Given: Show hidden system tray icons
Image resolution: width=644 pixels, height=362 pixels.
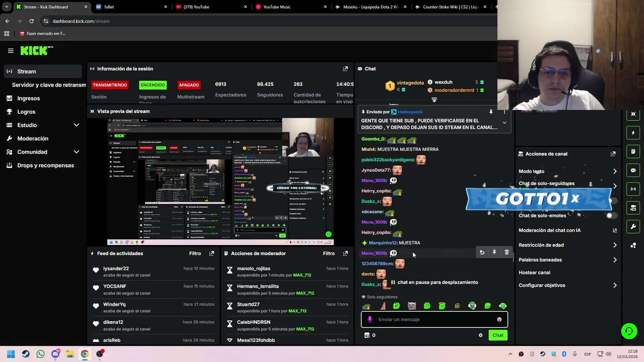Looking at the screenshot, I should pos(510,354).
